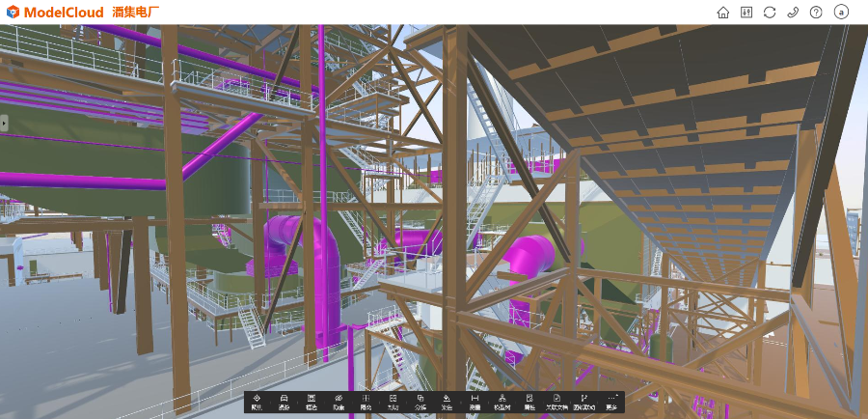Click the focus (聚焦) tool in bottom toolbar

tap(257, 402)
